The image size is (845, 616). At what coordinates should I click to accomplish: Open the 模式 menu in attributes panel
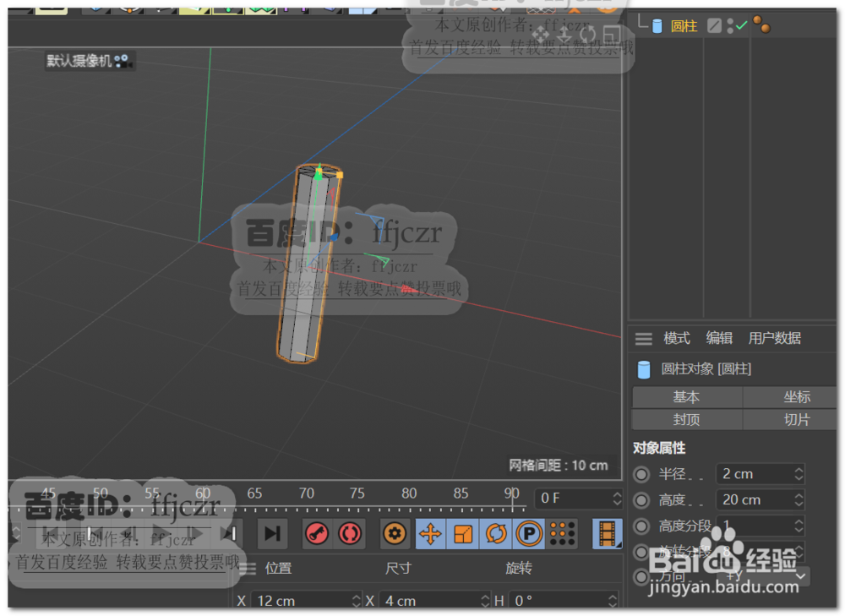tap(676, 338)
